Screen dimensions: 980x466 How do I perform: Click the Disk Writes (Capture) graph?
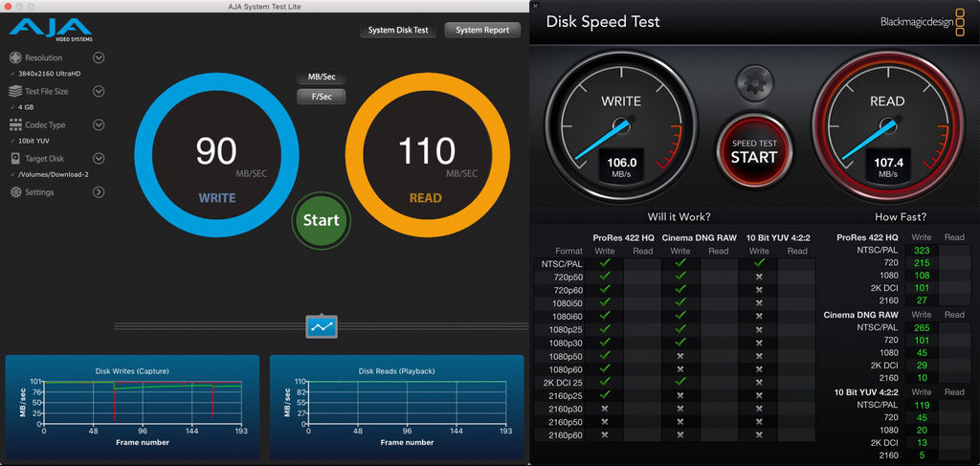tap(132, 408)
